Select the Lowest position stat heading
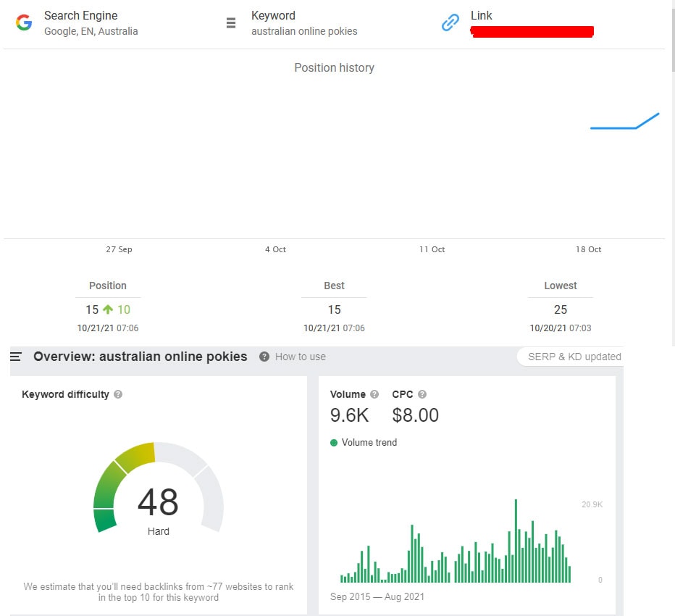Image resolution: width=675 pixels, height=616 pixels. click(561, 286)
